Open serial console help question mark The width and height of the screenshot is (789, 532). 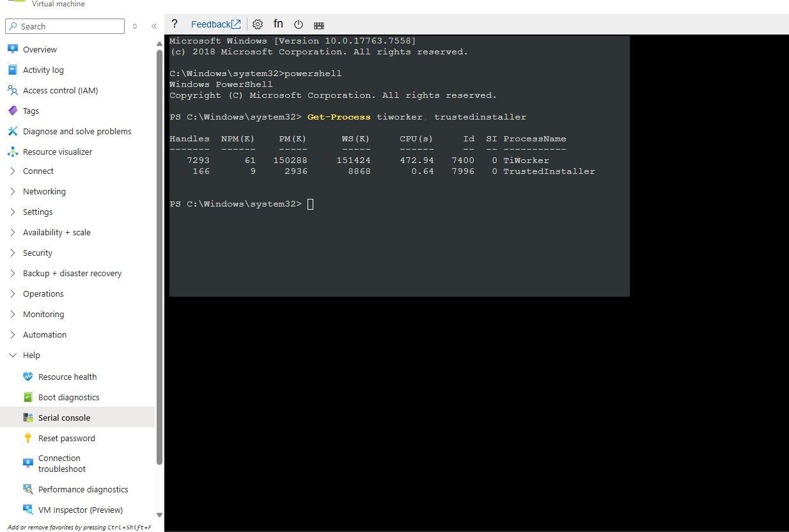point(175,24)
